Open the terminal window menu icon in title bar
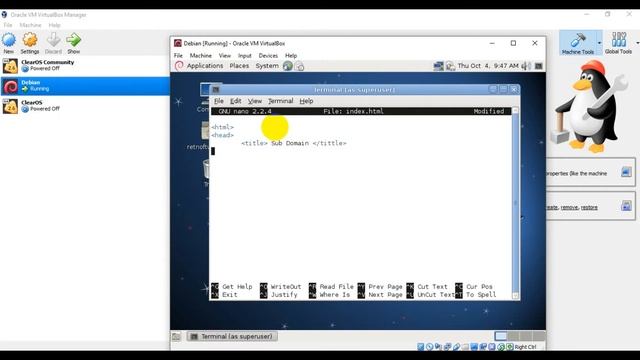640x360 pixels. tap(216, 89)
